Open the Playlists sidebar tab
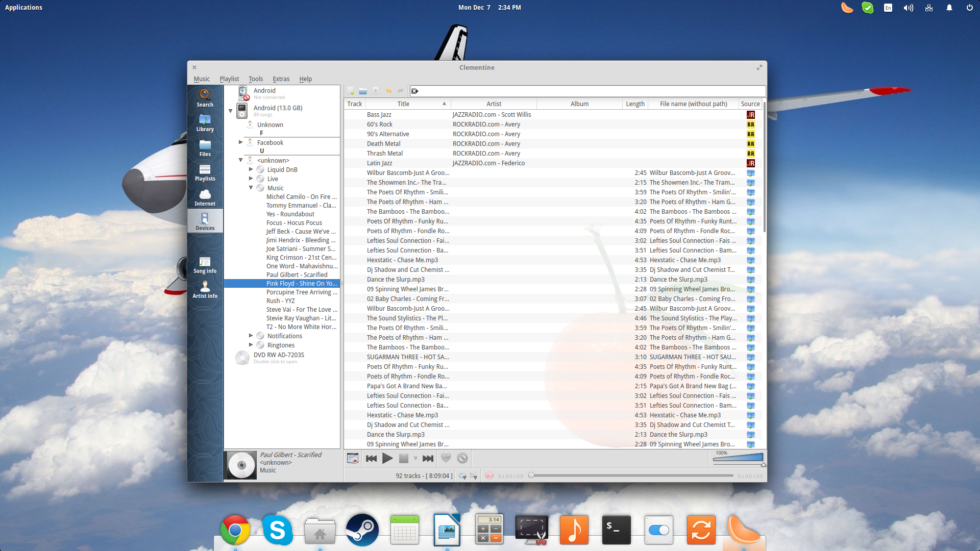This screenshot has width=980, height=551. [x=205, y=172]
